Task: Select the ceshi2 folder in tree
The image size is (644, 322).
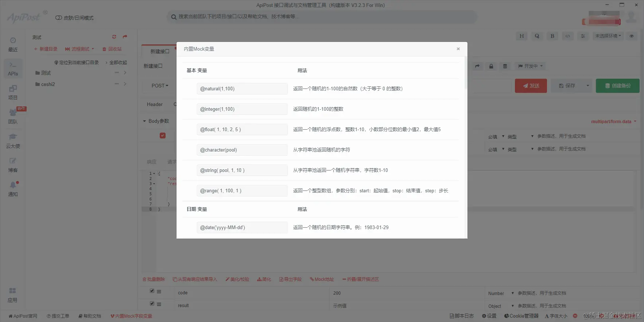Action: click(45, 84)
